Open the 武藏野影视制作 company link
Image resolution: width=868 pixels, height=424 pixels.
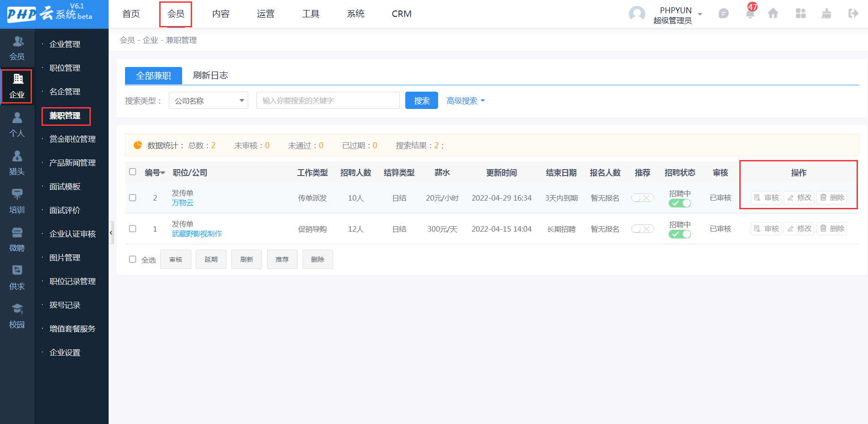tap(197, 234)
